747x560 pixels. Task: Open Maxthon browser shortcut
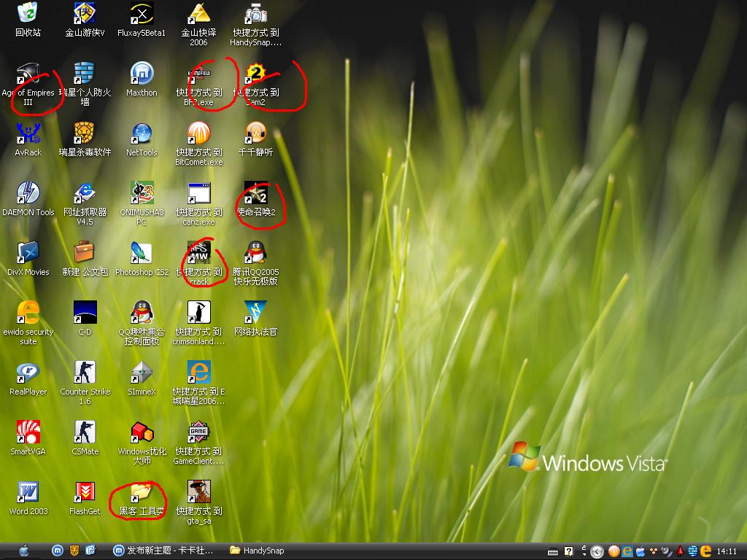(x=142, y=74)
